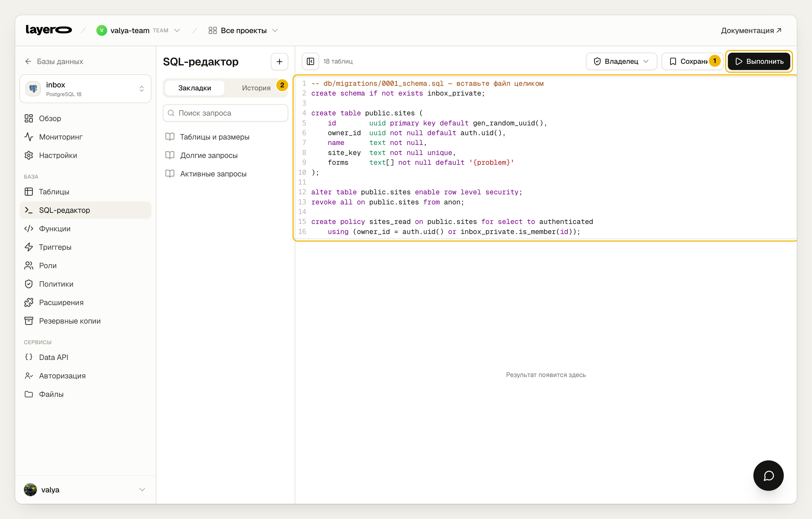This screenshot has width=812, height=519.
Task: Click the 18 таблиц label
Action: click(338, 61)
